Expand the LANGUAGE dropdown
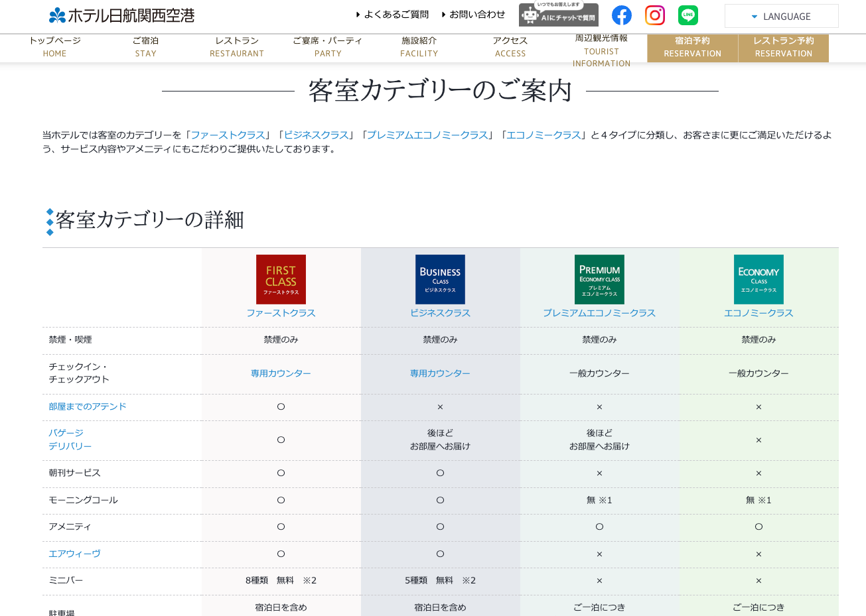 coord(781,17)
